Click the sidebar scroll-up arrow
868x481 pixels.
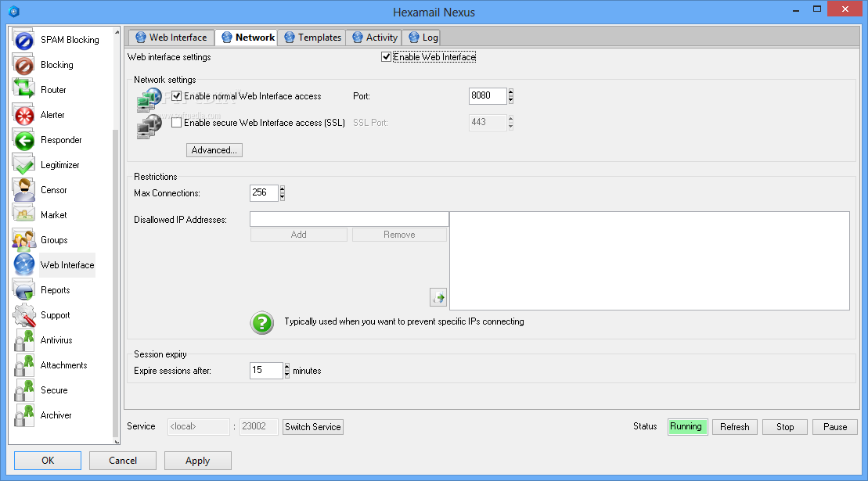click(x=117, y=32)
